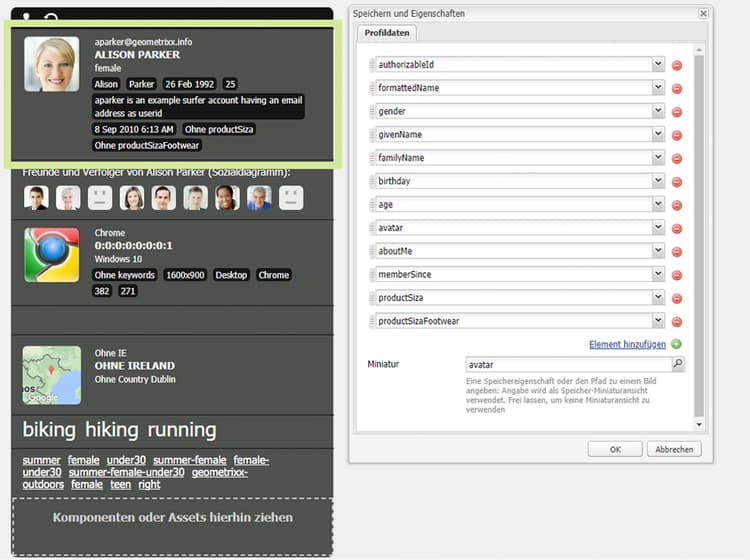Open the productSizaFootwear dropdown arrow

coord(658,320)
